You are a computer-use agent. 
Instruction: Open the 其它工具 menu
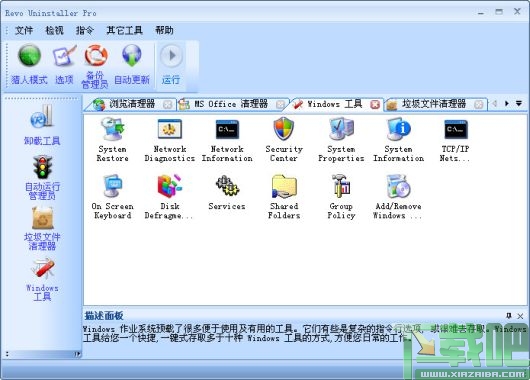(x=124, y=30)
